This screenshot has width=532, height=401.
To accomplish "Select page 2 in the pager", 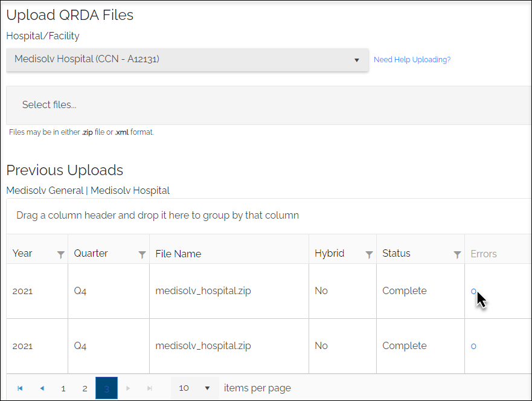I will click(x=85, y=388).
